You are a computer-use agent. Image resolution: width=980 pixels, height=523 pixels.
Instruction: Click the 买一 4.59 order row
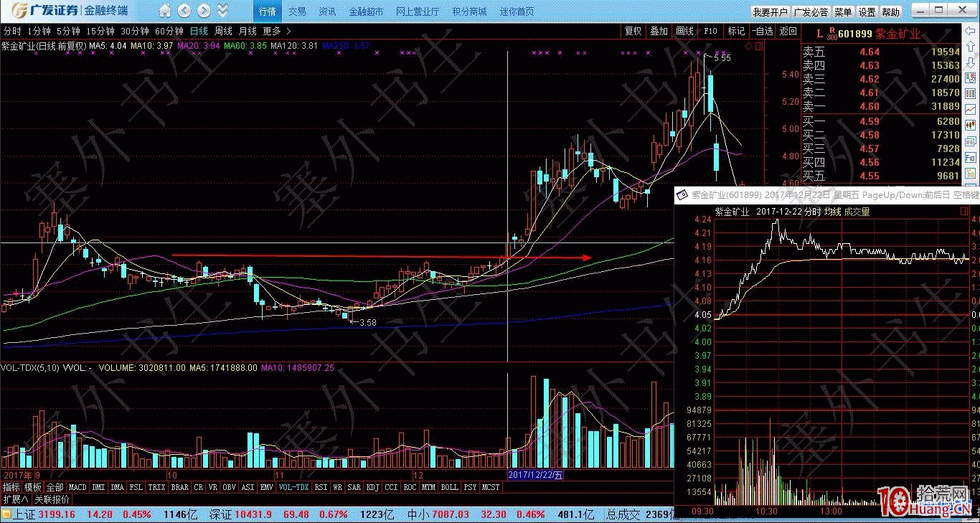(x=881, y=121)
